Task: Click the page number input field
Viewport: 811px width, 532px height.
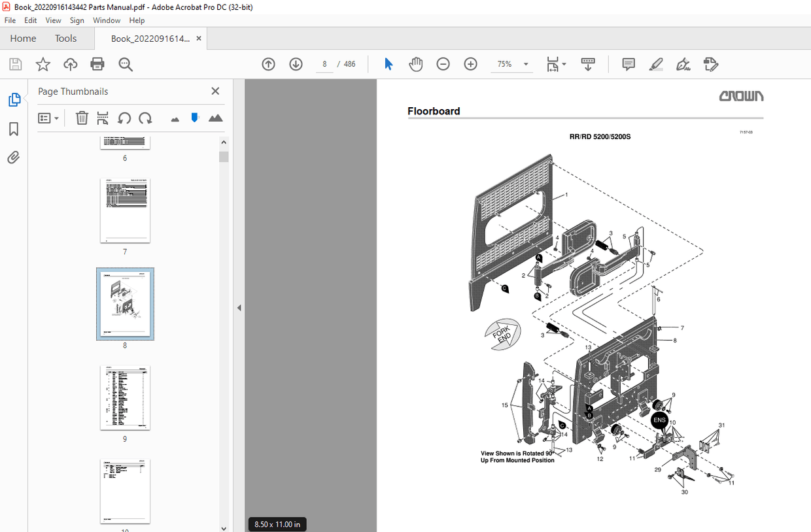Action: point(324,64)
